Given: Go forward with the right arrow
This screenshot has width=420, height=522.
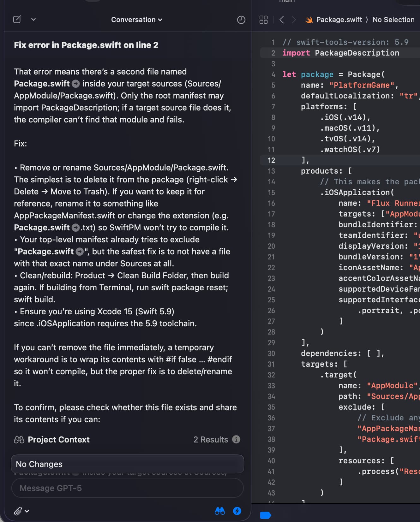Looking at the screenshot, I should (294, 20).
